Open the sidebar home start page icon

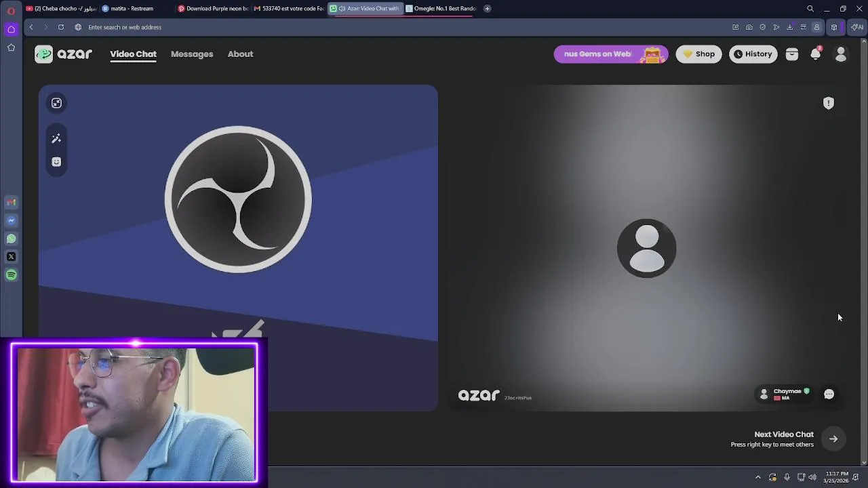(11, 29)
